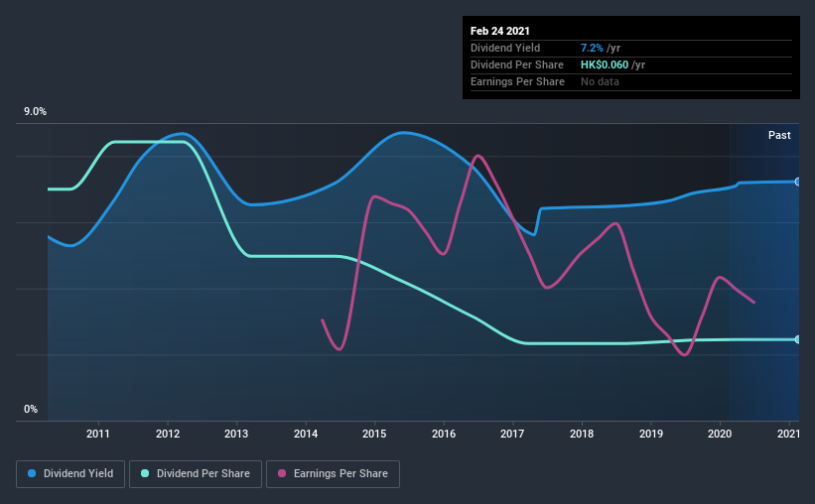Click the HK$0.060 dividend per share value
815x504 pixels.
tap(605, 64)
